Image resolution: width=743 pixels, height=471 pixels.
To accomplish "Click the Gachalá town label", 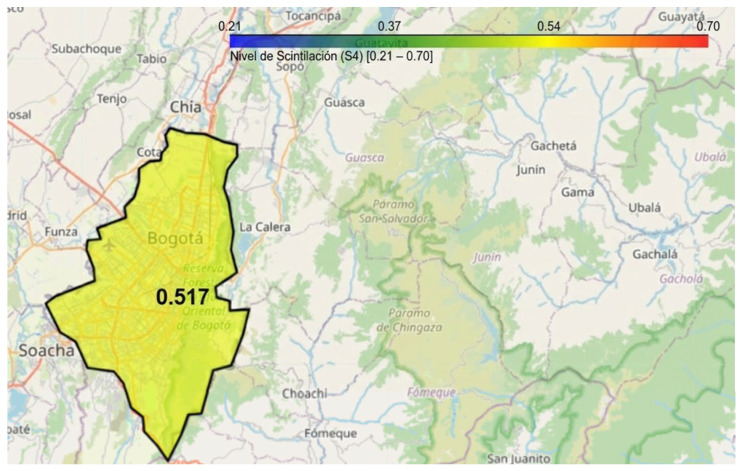I will click(x=655, y=254).
